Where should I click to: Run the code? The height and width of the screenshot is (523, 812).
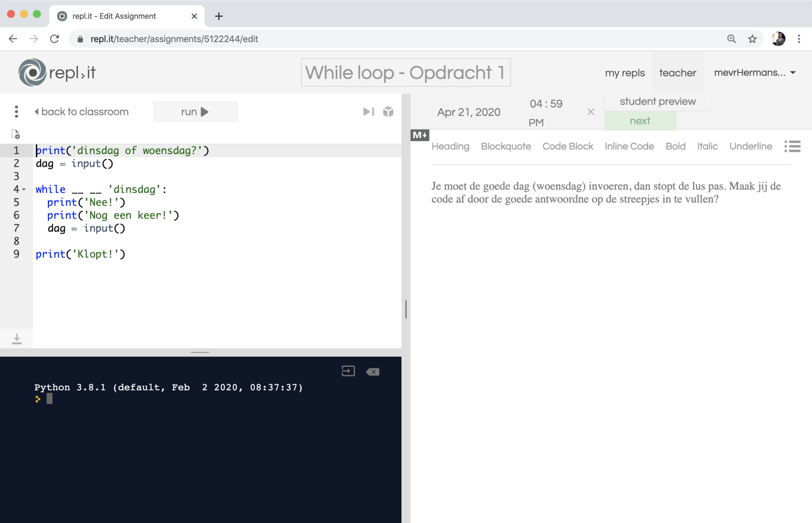click(x=195, y=112)
